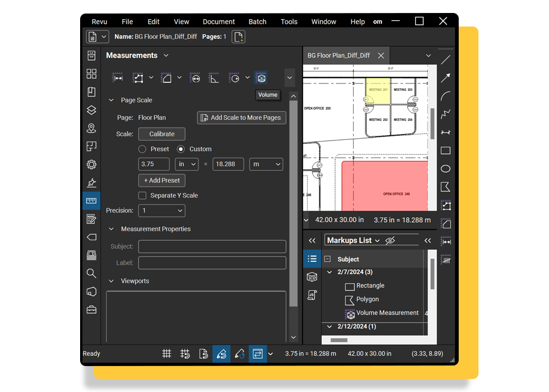The width and height of the screenshot is (549, 392).
Task: Change the inches unit dropdown
Action: [x=187, y=164]
